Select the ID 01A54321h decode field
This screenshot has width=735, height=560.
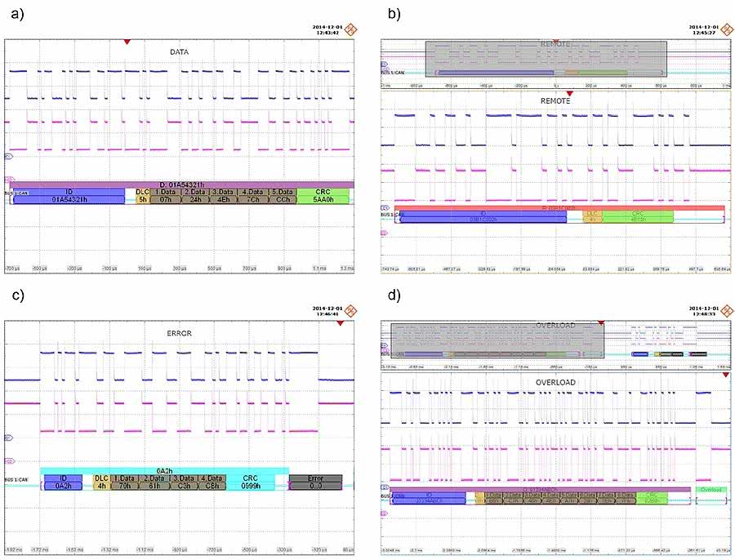pyautogui.click(x=69, y=196)
